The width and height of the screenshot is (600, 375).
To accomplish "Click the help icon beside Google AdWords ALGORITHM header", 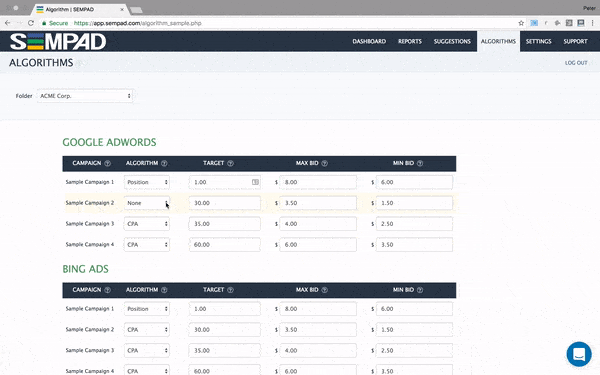I will (164, 163).
